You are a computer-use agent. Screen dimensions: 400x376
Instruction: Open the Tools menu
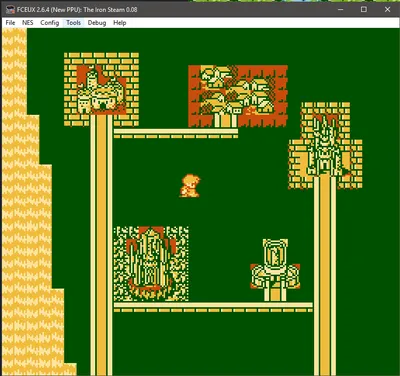pos(73,23)
